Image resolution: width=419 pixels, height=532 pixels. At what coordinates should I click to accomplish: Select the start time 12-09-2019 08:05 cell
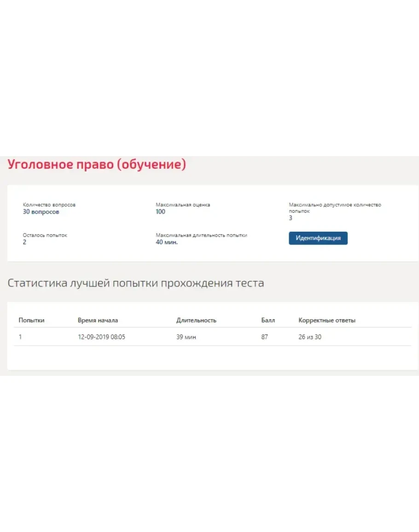(101, 337)
